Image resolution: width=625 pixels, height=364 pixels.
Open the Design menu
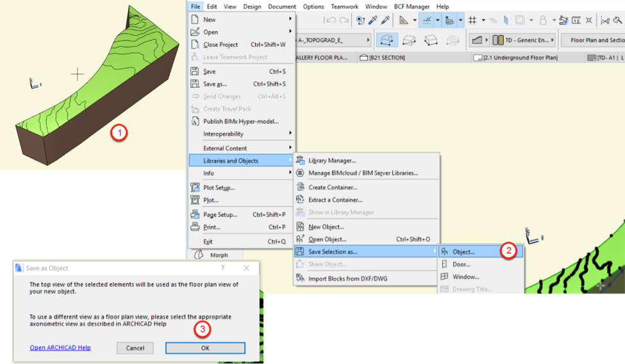click(252, 6)
